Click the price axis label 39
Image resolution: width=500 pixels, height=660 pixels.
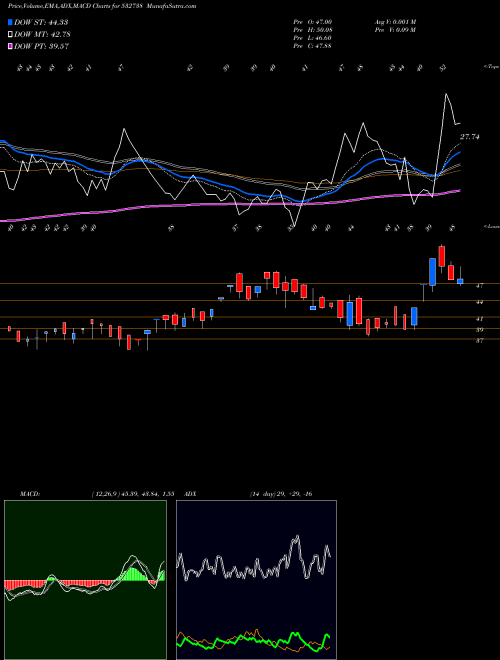coord(479,330)
